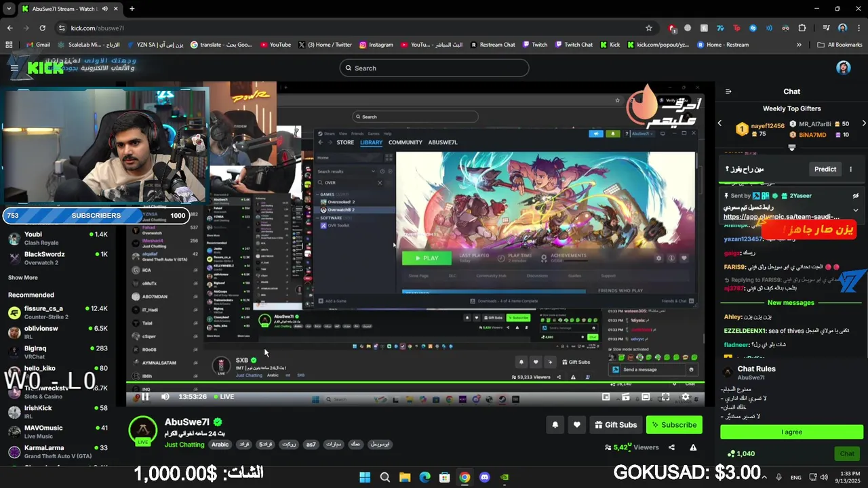This screenshot has width=868, height=488.
Task: View site information icon in address bar
Action: pyautogui.click(x=62, y=28)
